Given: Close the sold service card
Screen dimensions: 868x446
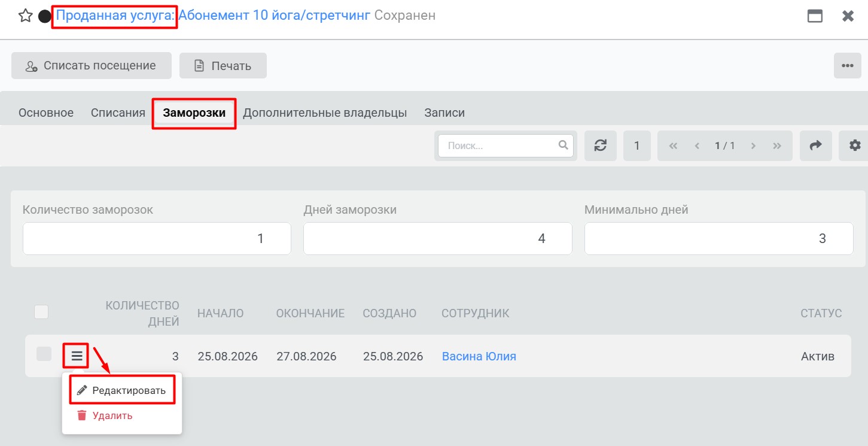Looking at the screenshot, I should click(848, 16).
